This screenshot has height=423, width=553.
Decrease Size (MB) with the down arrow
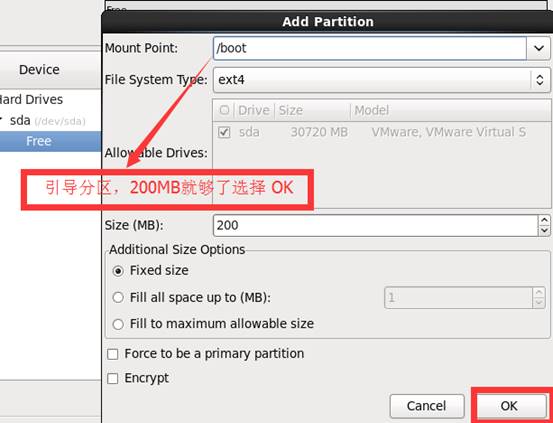tap(544, 231)
